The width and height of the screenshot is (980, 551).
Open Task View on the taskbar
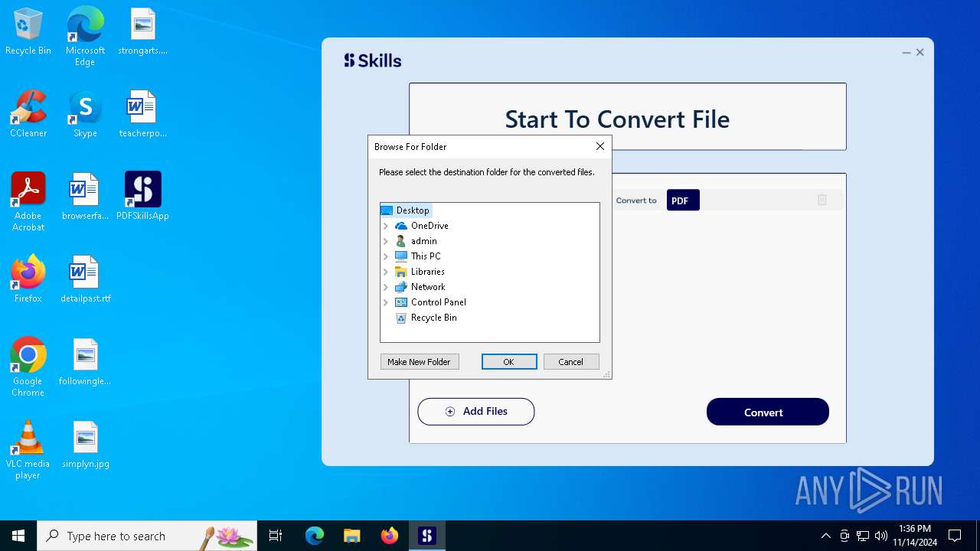pyautogui.click(x=276, y=536)
